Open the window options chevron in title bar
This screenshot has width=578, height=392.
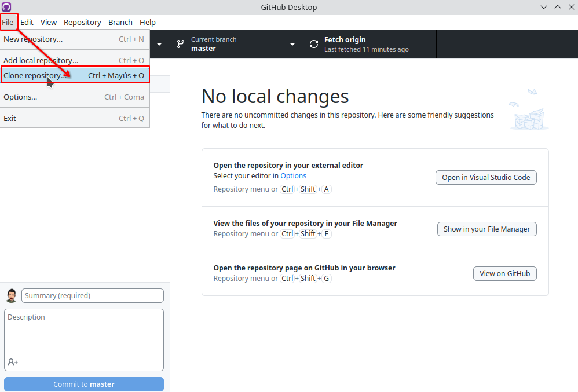(x=543, y=7)
